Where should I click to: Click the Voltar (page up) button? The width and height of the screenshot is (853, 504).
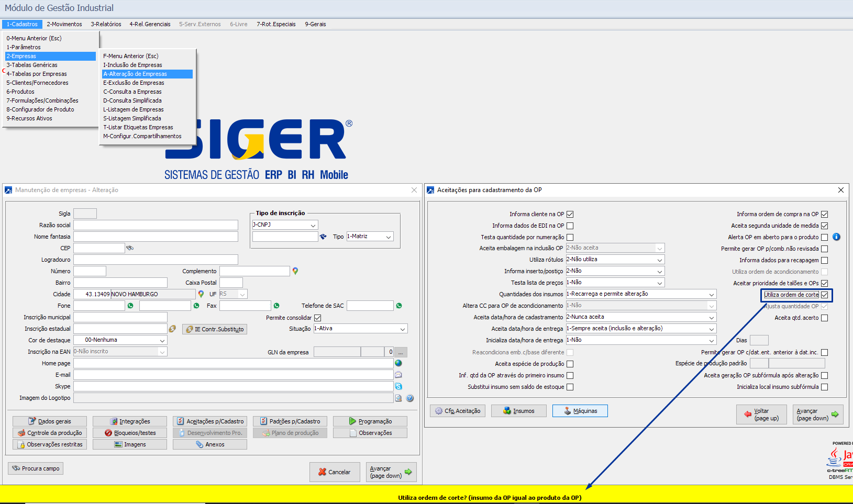(x=761, y=415)
